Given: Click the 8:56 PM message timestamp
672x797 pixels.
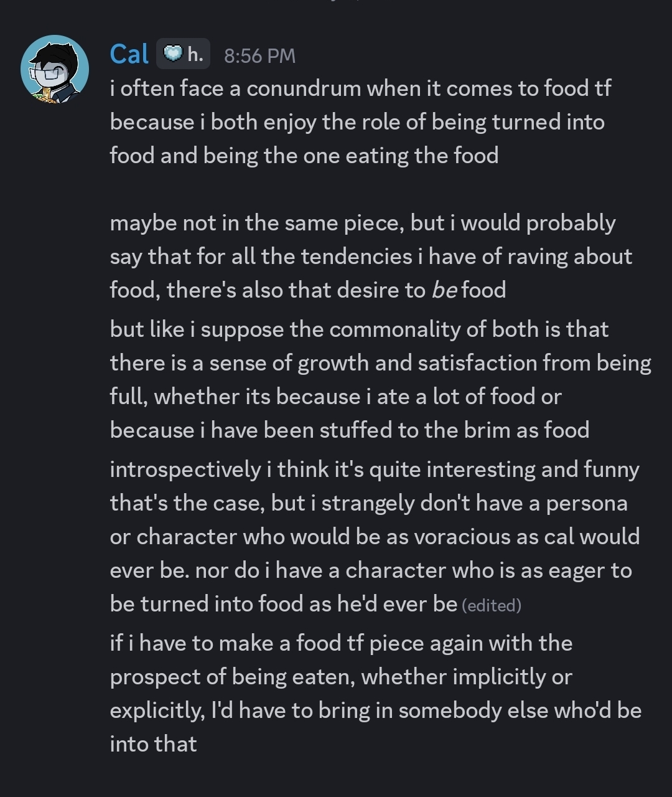Looking at the screenshot, I should pyautogui.click(x=259, y=56).
